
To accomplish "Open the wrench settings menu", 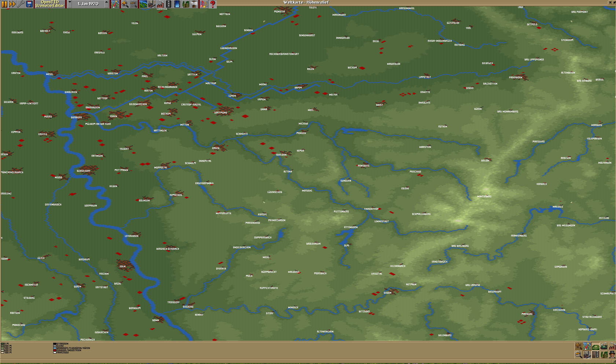I will point(21,4).
